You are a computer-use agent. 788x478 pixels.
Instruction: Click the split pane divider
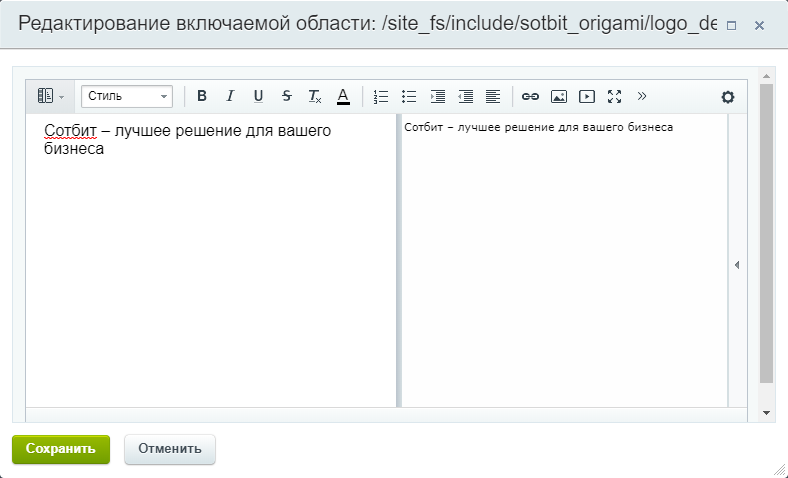pos(399,260)
